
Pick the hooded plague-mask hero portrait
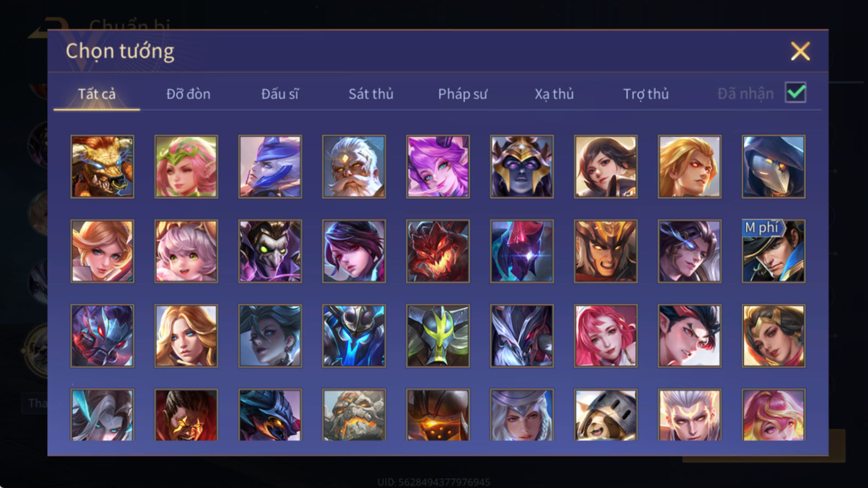point(773,167)
